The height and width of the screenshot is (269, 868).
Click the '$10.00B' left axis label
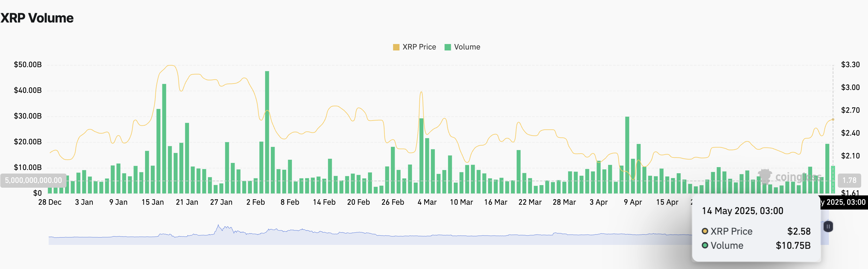click(x=28, y=167)
